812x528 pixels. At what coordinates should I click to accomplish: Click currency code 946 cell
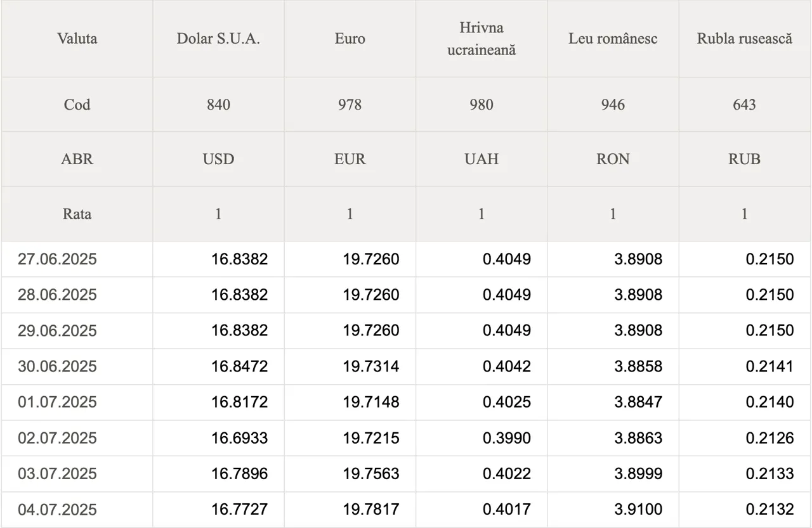click(x=613, y=105)
